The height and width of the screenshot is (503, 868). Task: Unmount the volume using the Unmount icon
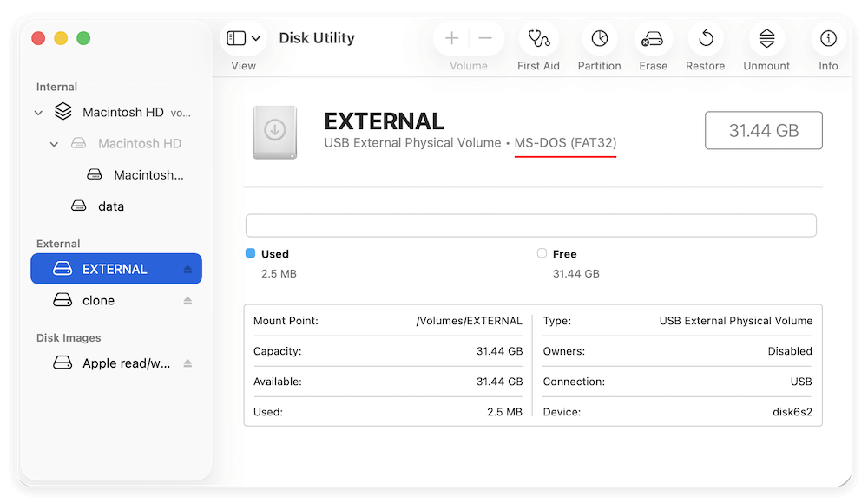[766, 38]
